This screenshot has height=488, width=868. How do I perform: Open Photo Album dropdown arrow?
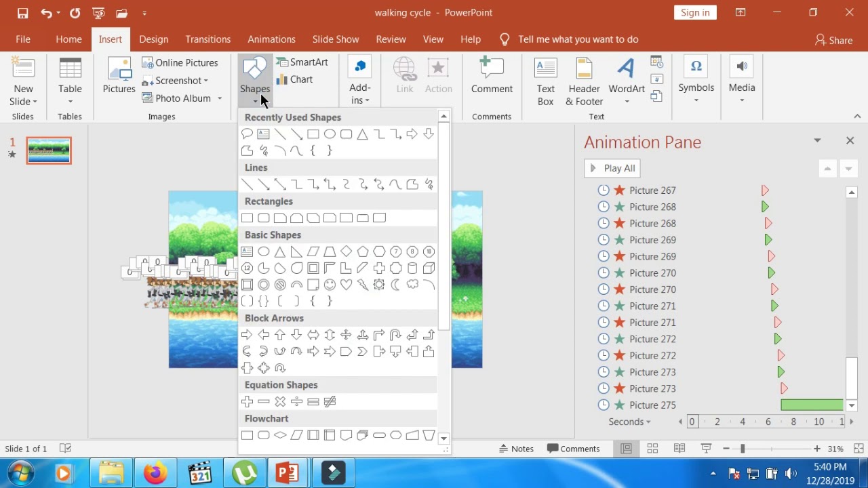click(x=220, y=98)
